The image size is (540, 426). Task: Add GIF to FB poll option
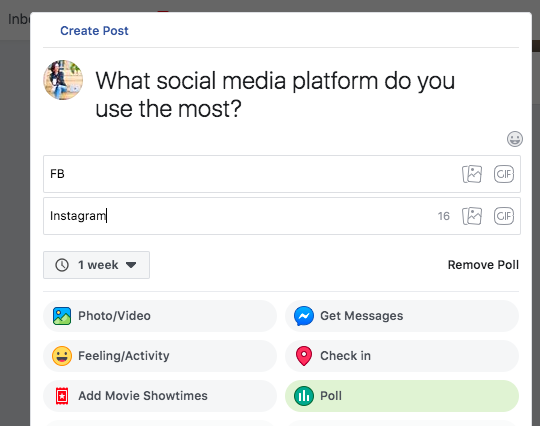click(504, 174)
